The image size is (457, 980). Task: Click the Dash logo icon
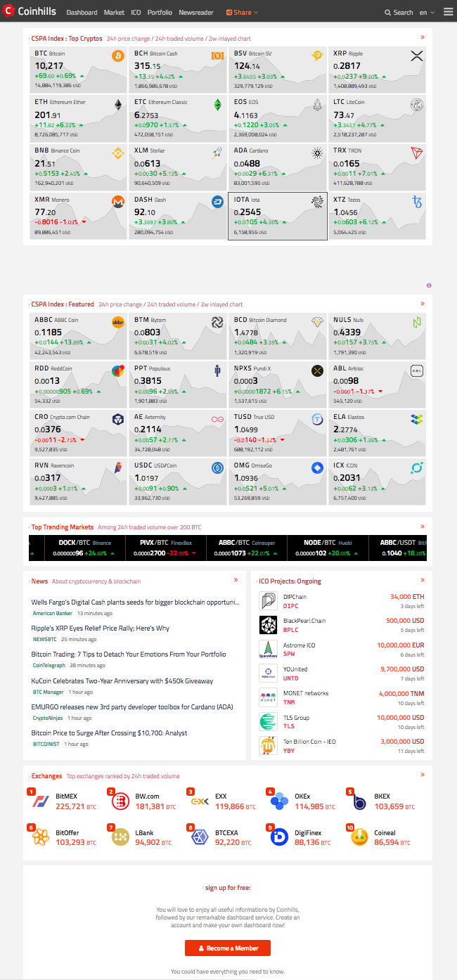218,202
